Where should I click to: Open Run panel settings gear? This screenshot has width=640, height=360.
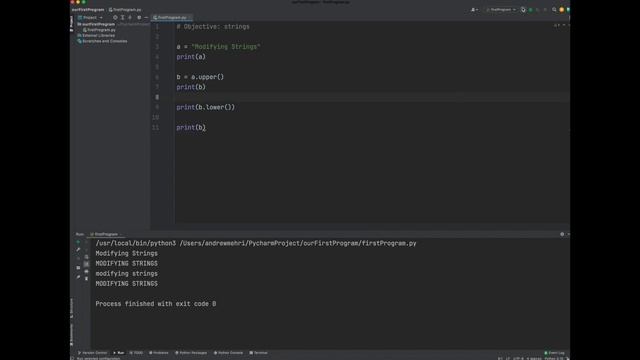point(562,234)
